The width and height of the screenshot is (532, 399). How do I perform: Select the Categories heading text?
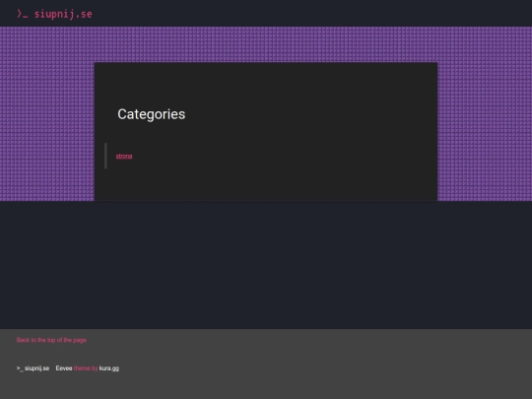click(152, 114)
